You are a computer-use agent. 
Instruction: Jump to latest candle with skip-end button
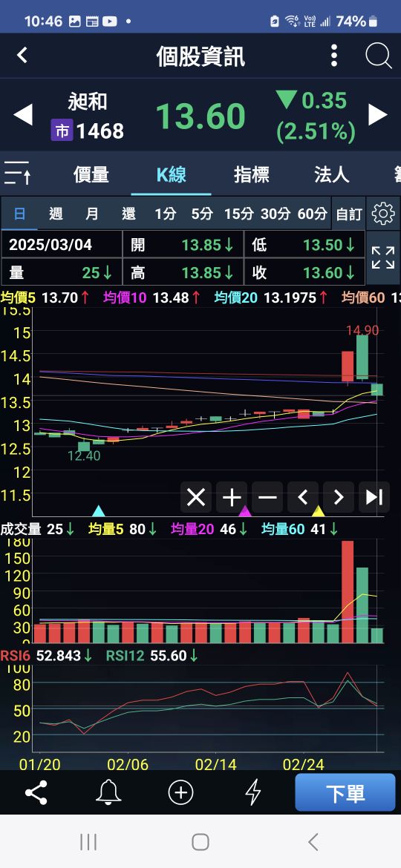[374, 497]
